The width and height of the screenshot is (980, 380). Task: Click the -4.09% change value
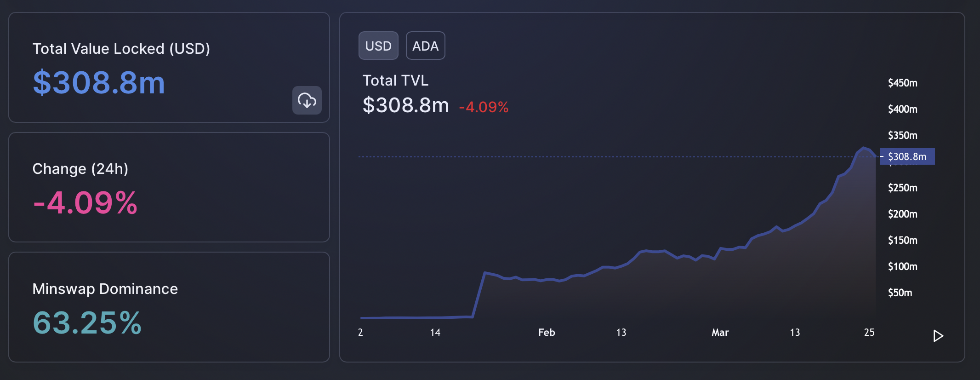[484, 107]
